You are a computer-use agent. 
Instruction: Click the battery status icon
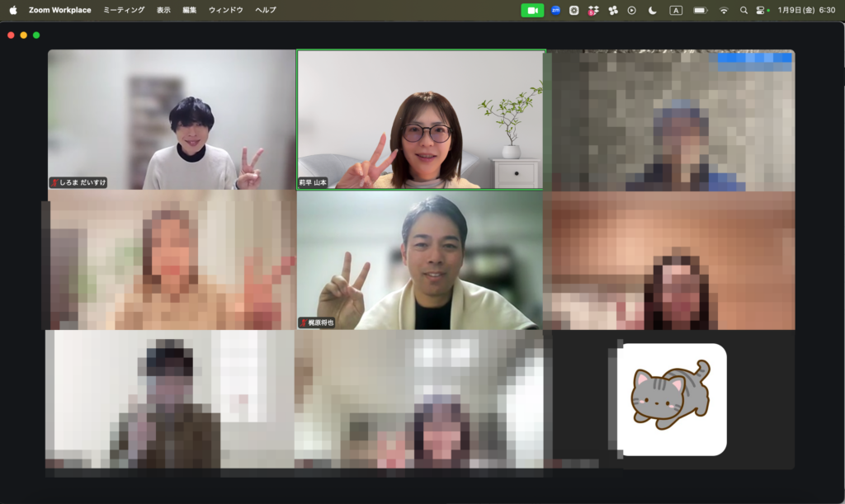coord(700,10)
